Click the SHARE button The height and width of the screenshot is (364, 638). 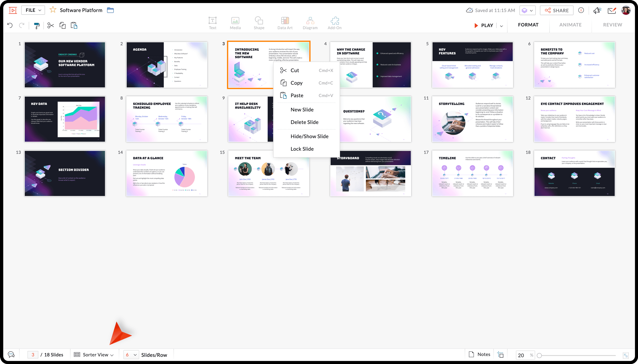pyautogui.click(x=557, y=10)
